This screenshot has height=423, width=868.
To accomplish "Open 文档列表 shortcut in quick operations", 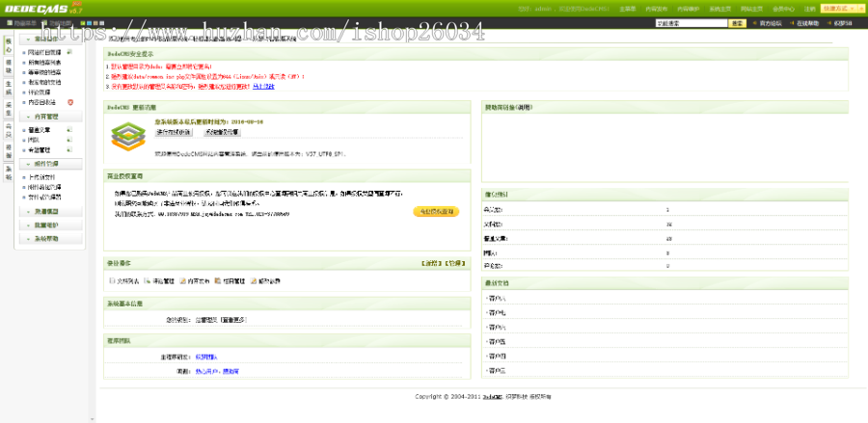I will point(124,281).
